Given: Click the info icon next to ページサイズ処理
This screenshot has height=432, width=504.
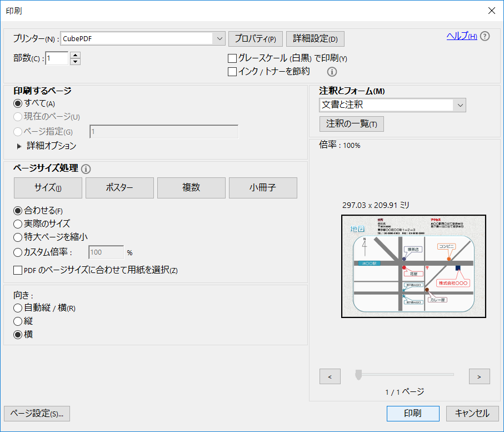Looking at the screenshot, I should point(86,169).
